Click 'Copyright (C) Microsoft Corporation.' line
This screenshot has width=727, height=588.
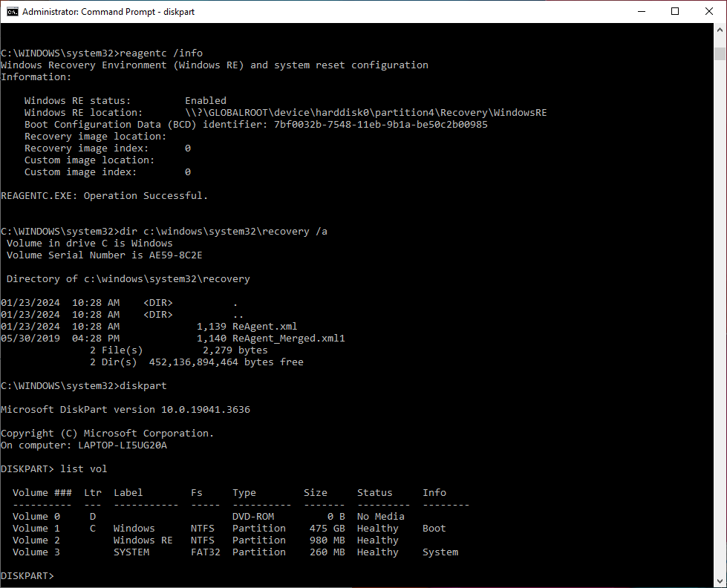[x=107, y=433]
